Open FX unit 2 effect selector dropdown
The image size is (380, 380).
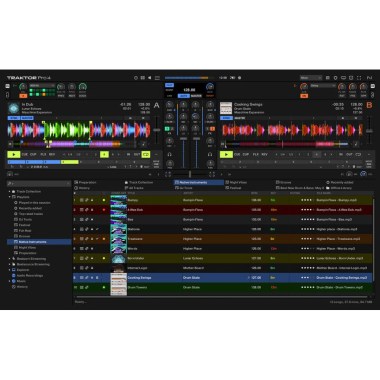tap(323, 86)
